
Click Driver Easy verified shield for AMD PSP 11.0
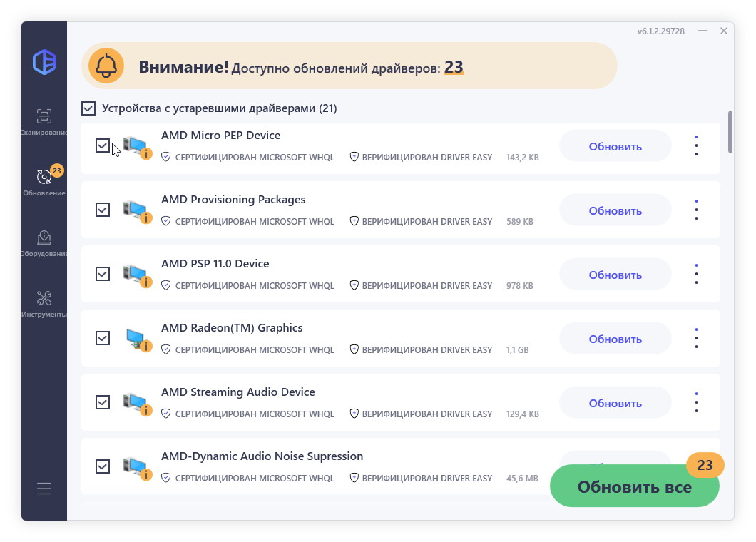[354, 285]
